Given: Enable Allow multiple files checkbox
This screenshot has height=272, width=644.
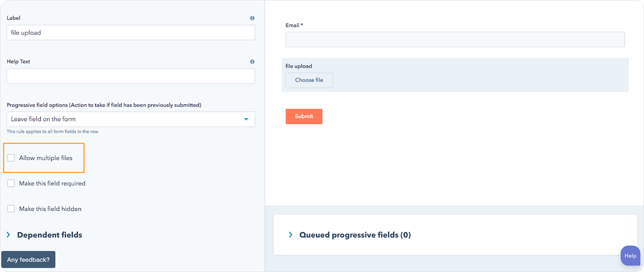Looking at the screenshot, I should coord(11,158).
